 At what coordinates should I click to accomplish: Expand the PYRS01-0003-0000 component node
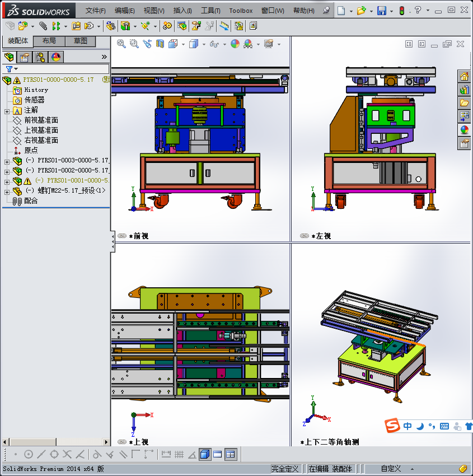click(7, 162)
